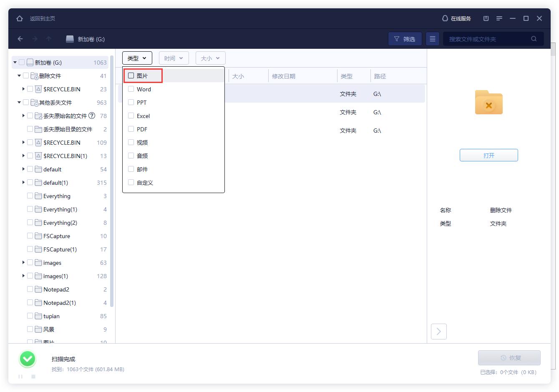Expand the images folder in sidebar

click(23, 263)
